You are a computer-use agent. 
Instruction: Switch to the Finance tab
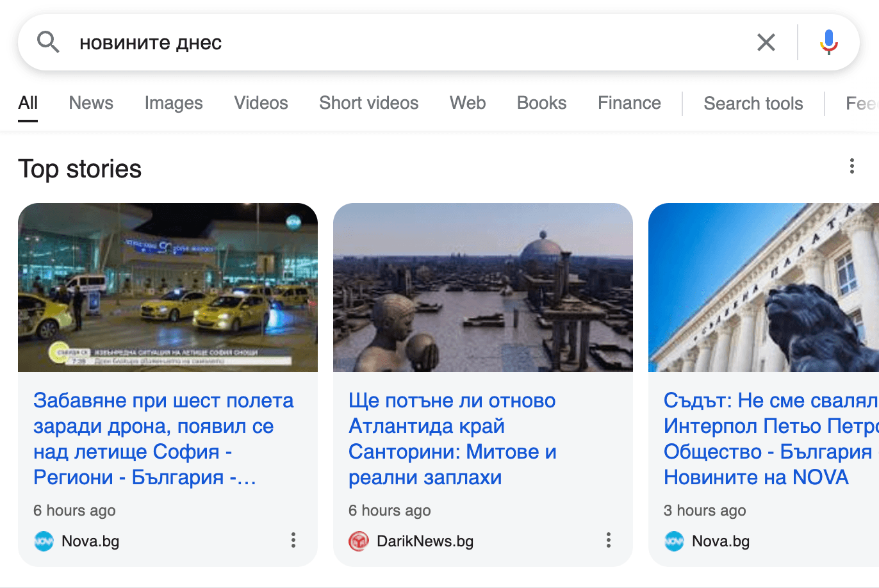click(628, 103)
